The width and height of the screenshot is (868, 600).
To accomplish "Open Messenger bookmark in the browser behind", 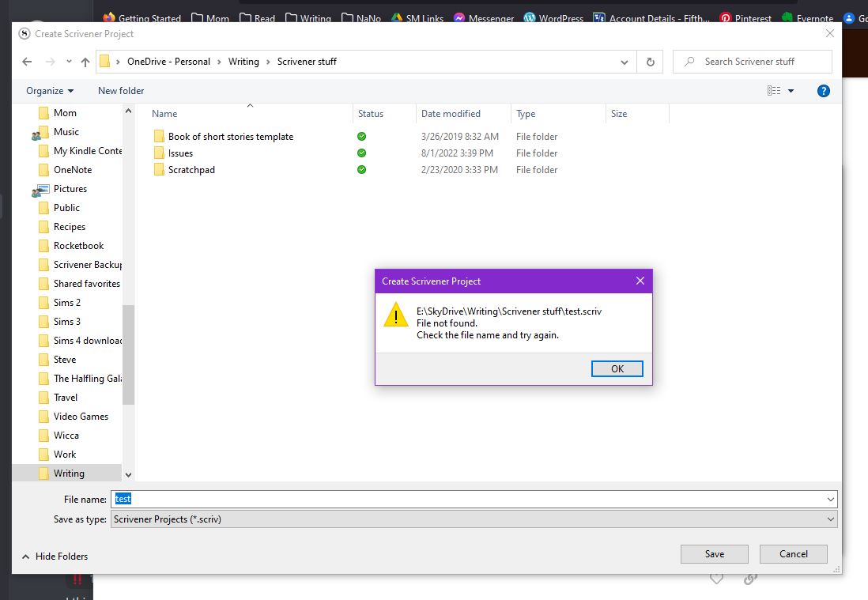I will point(484,18).
